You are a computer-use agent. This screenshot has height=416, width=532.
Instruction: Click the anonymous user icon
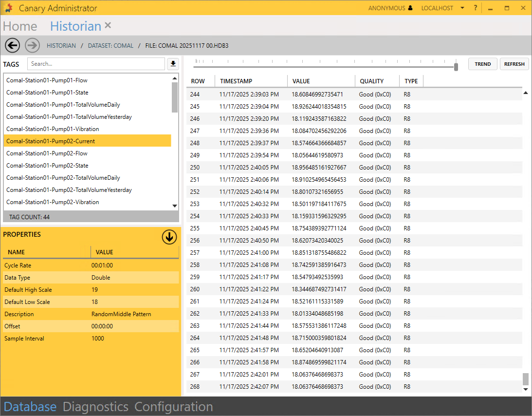(410, 8)
